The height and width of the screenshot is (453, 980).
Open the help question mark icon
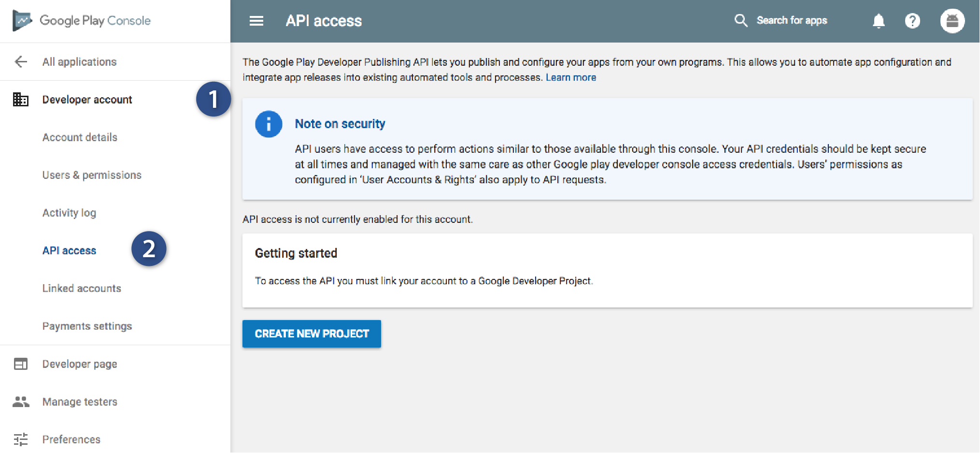pyautogui.click(x=912, y=21)
